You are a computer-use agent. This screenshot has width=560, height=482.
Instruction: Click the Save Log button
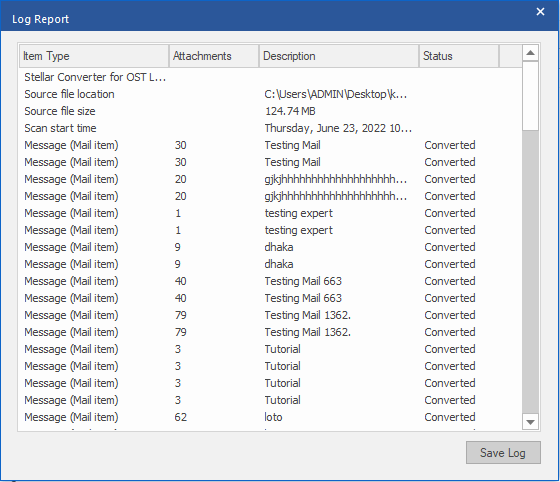pos(503,453)
